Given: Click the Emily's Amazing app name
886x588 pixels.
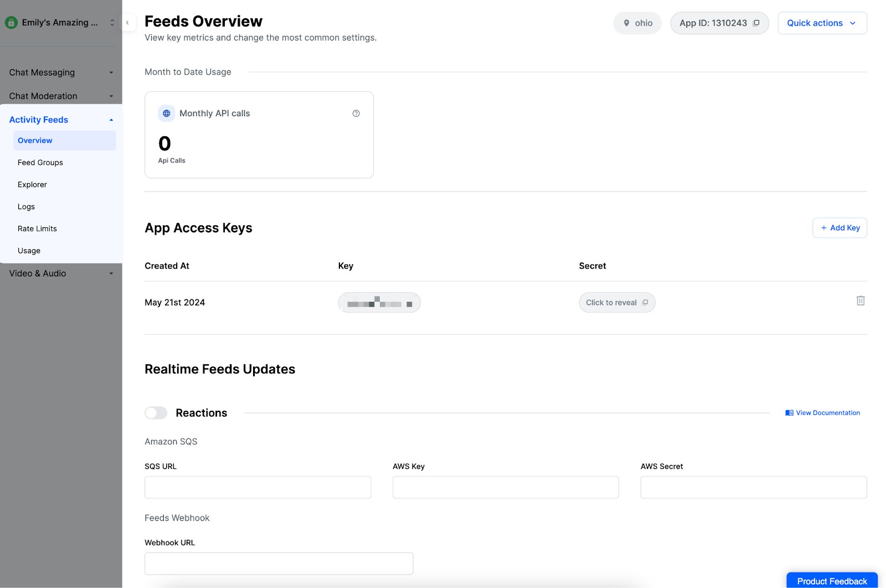Looking at the screenshot, I should [60, 23].
